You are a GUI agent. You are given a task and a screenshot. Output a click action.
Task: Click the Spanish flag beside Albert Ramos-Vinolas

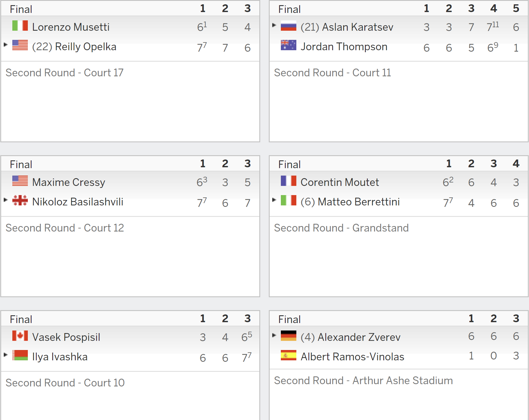(289, 355)
